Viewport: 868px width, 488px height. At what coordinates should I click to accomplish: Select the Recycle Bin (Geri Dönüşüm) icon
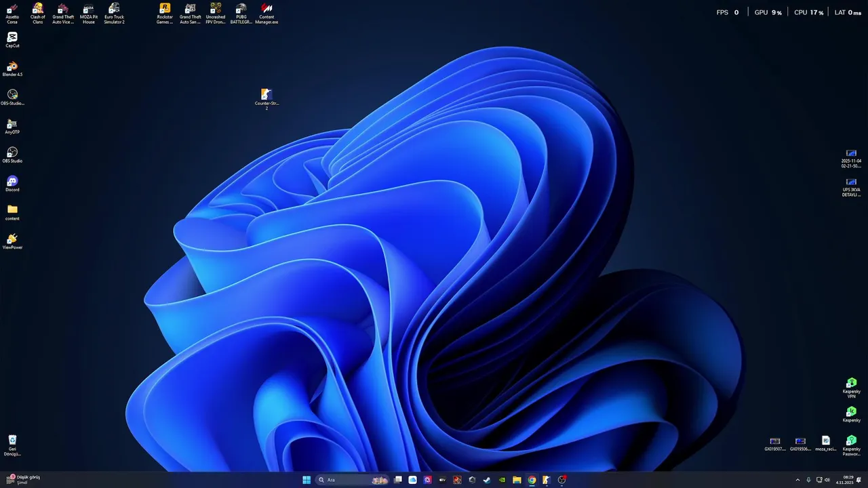(12, 445)
